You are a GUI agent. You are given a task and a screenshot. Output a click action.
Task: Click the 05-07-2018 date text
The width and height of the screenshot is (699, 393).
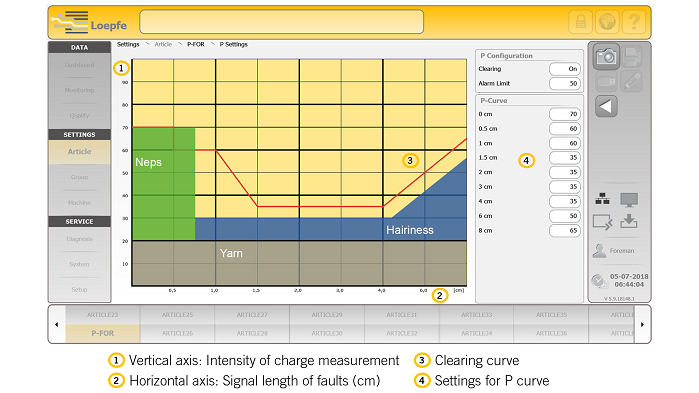629,277
